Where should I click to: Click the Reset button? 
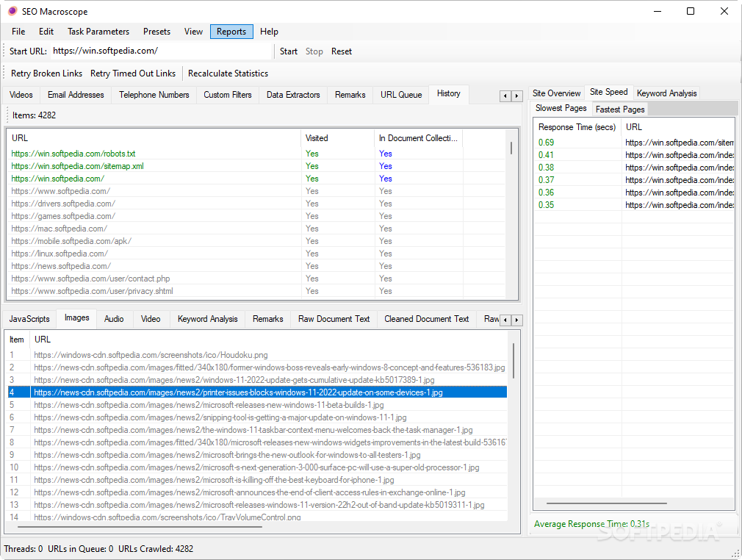pyautogui.click(x=341, y=51)
